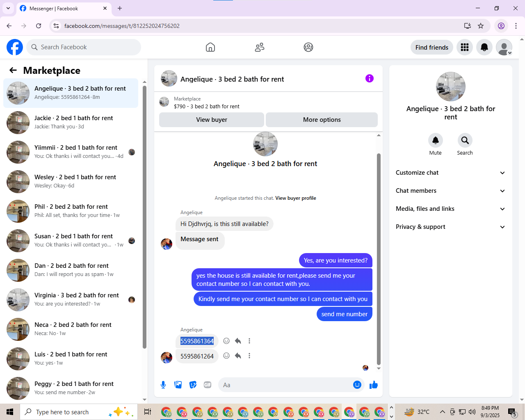Open Chrome tab search dropdown
The height and width of the screenshot is (420, 525).
coord(8,8)
